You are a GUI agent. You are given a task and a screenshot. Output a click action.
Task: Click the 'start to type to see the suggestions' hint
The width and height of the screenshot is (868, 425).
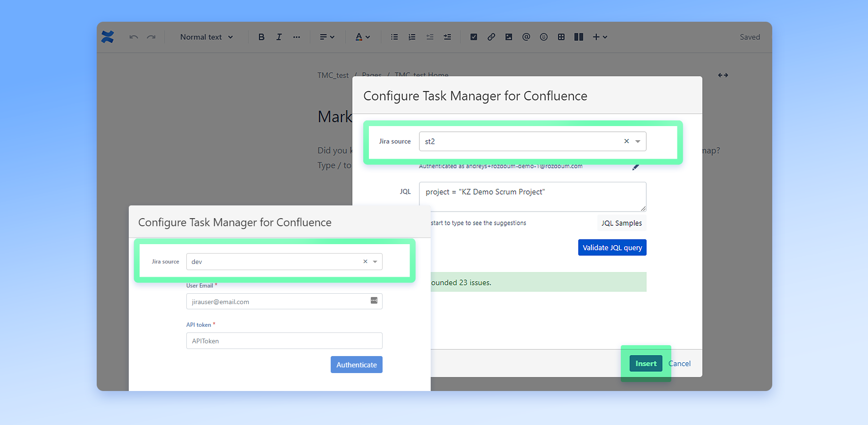pyautogui.click(x=478, y=223)
